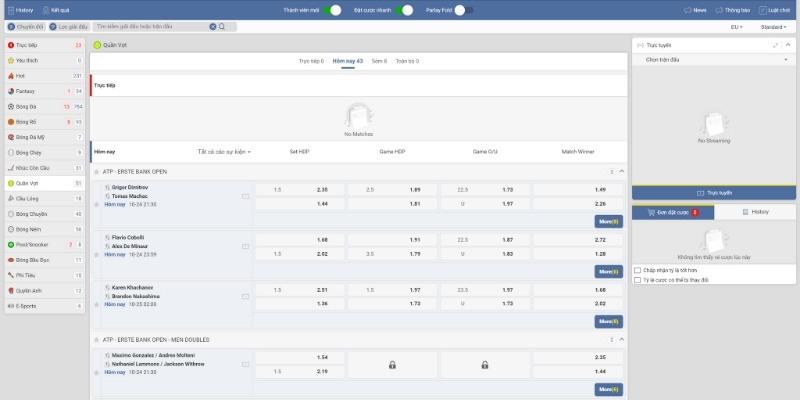Clear the match search field
The image size is (800, 400).
tap(212, 26)
